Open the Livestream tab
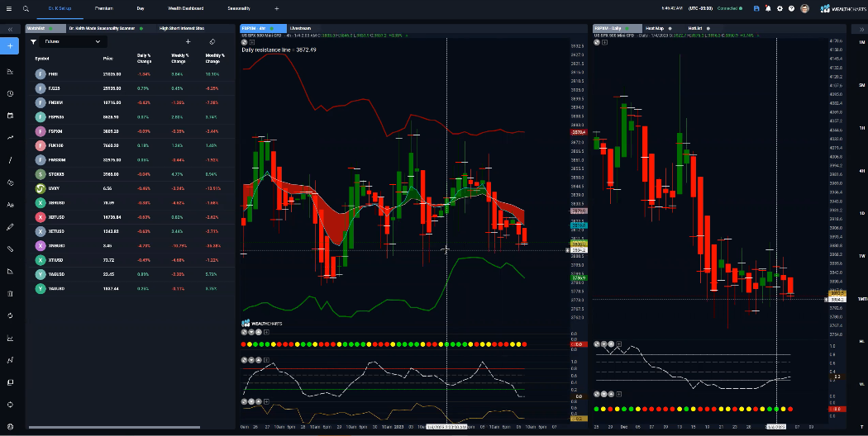The width and height of the screenshot is (868, 436). click(301, 28)
